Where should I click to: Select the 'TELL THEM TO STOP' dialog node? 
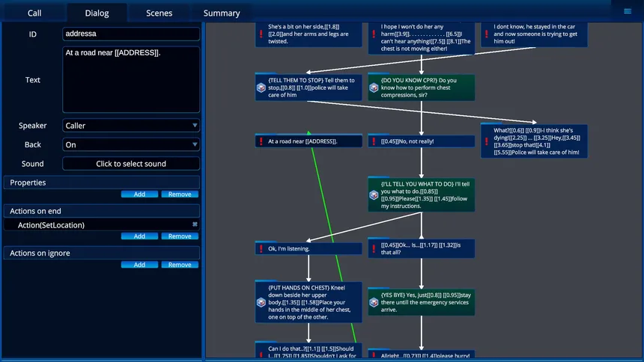point(309,87)
